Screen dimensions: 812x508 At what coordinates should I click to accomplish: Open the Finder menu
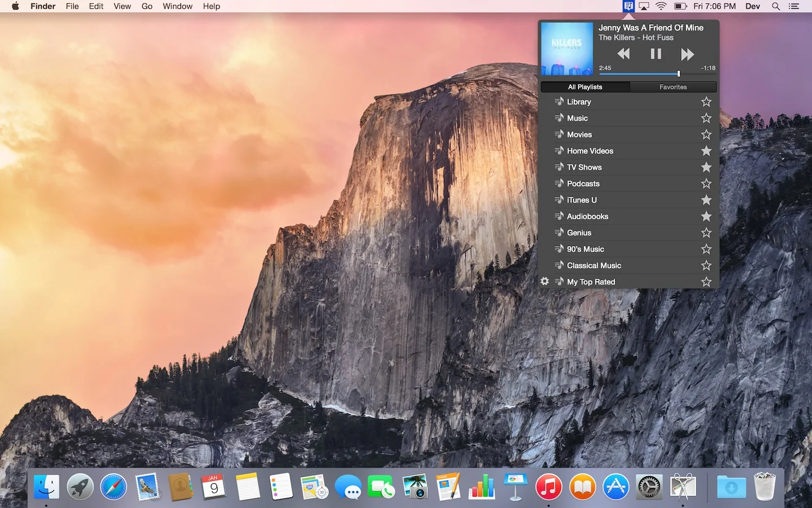43,6
